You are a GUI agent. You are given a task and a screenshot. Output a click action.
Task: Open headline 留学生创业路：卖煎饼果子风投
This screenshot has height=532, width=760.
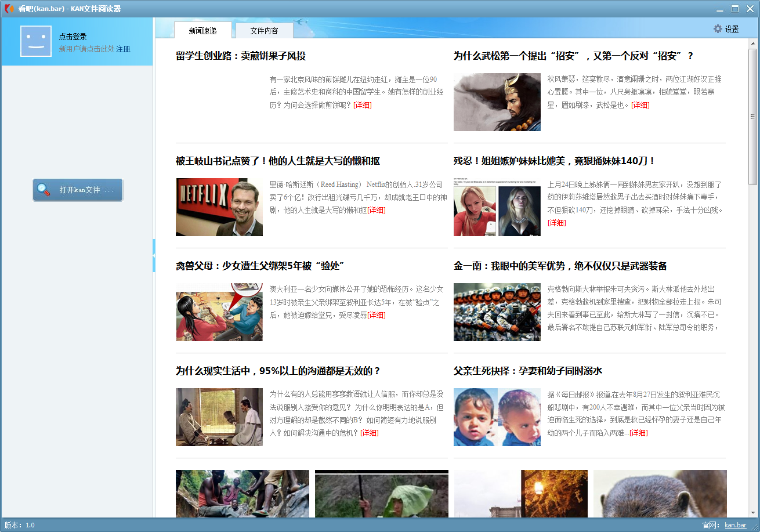point(241,56)
